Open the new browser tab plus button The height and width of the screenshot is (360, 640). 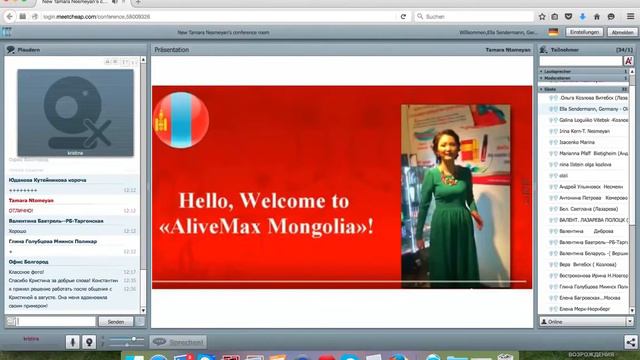138,2
